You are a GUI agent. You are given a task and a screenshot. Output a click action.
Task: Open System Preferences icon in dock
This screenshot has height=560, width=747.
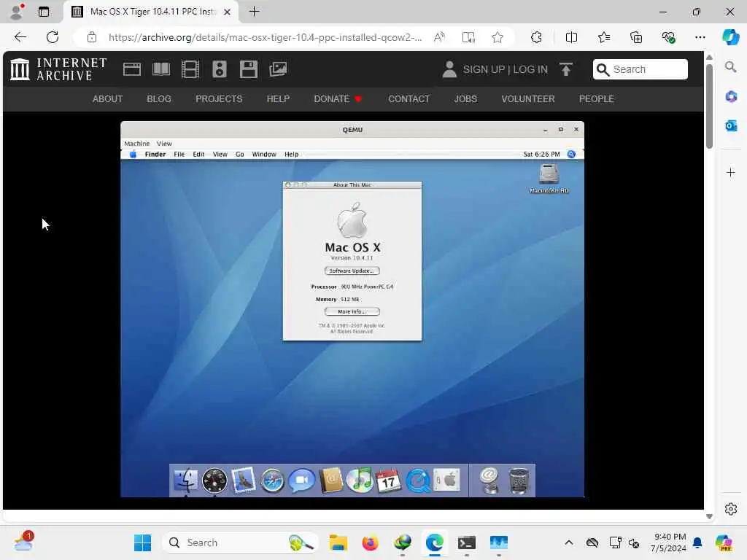click(x=447, y=480)
